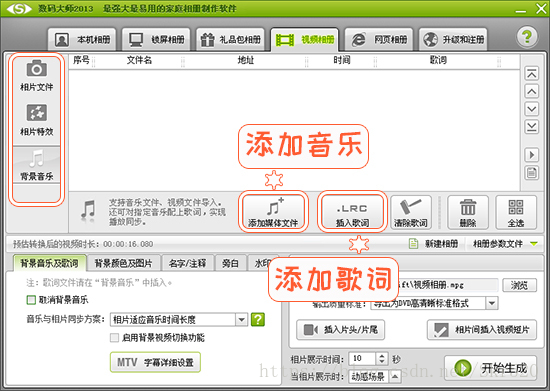Open the 相片文件 camera icon panel

coord(36,75)
